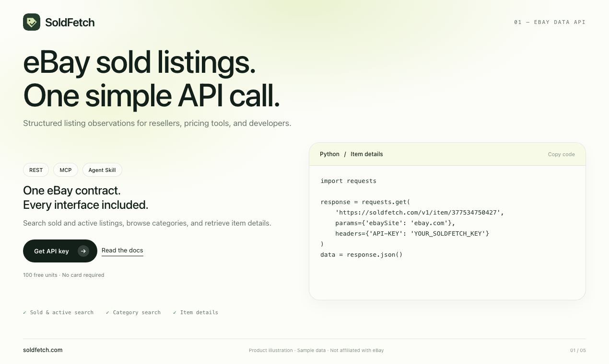Click the "Search sold and active listings" description
Screen dimensions: 609x364
point(147,223)
